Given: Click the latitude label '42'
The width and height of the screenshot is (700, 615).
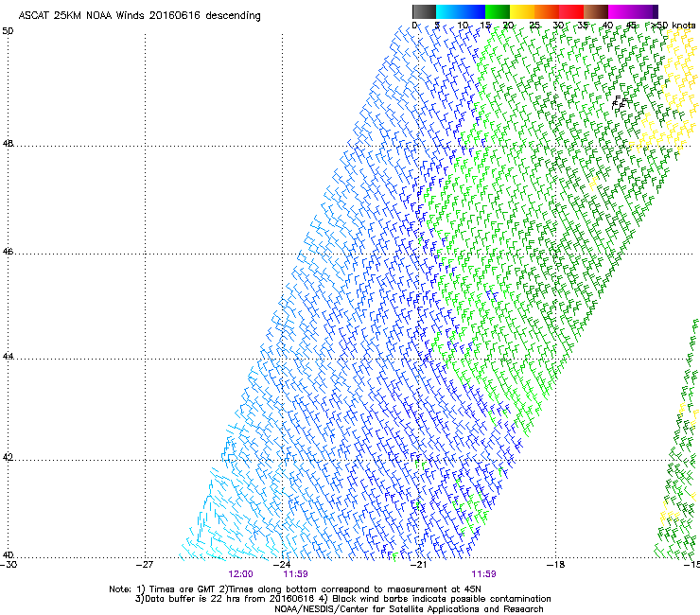Looking at the screenshot, I should click(x=8, y=458).
